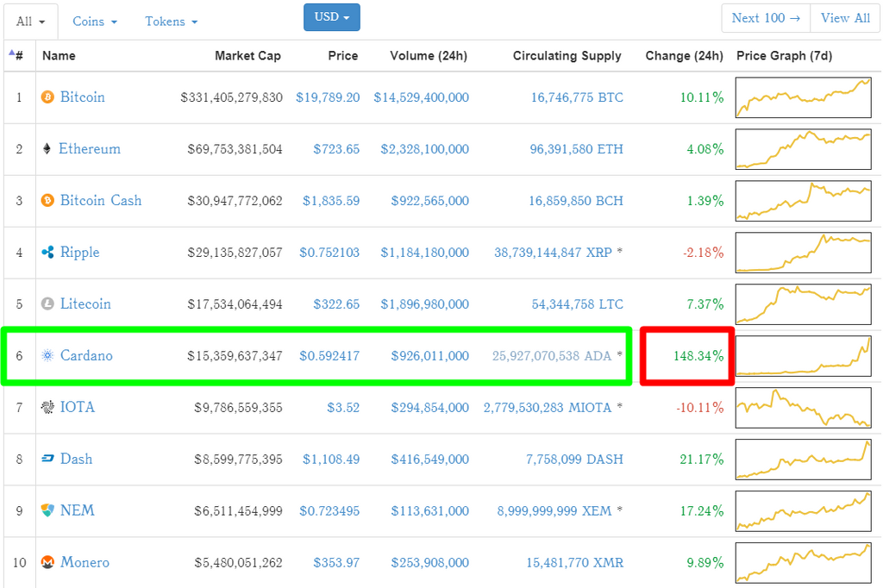This screenshot has width=883, height=588.
Task: Open the Litecoin coin page link
Action: pos(85,304)
